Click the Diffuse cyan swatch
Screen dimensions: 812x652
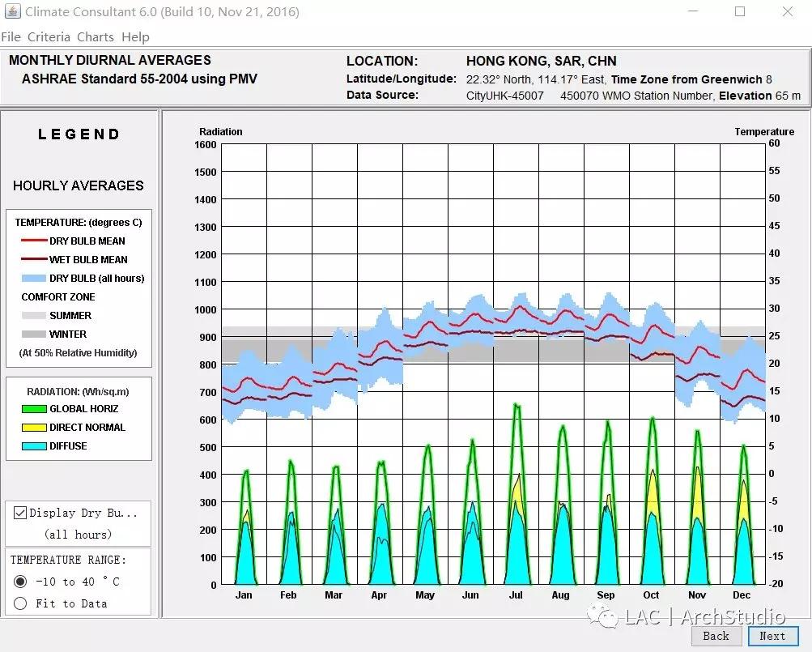(x=34, y=446)
